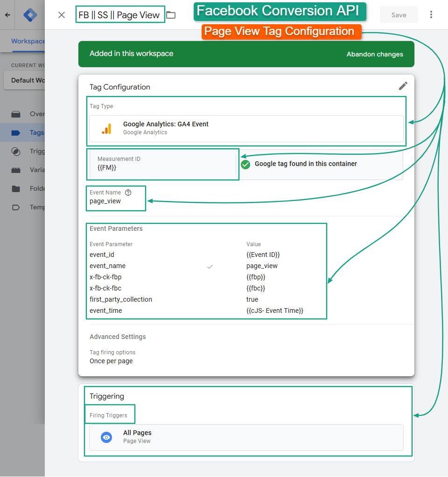Open the Default Workspace selector
This screenshot has height=477, width=448.
pyautogui.click(x=24, y=80)
